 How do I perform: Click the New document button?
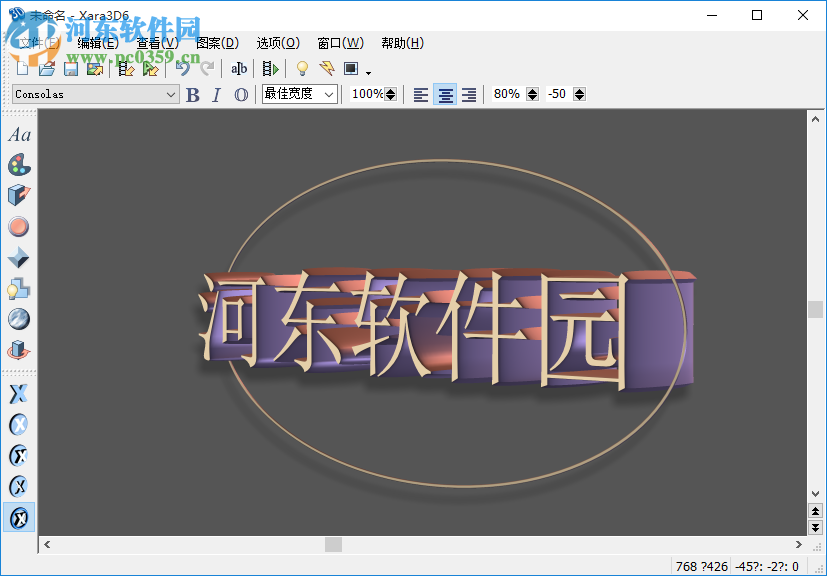click(x=22, y=69)
